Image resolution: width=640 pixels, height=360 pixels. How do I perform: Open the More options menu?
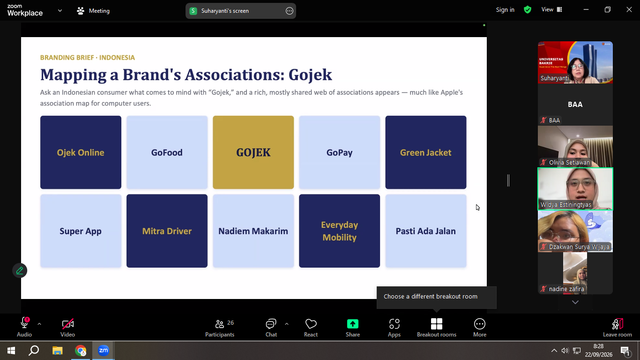pyautogui.click(x=480, y=327)
